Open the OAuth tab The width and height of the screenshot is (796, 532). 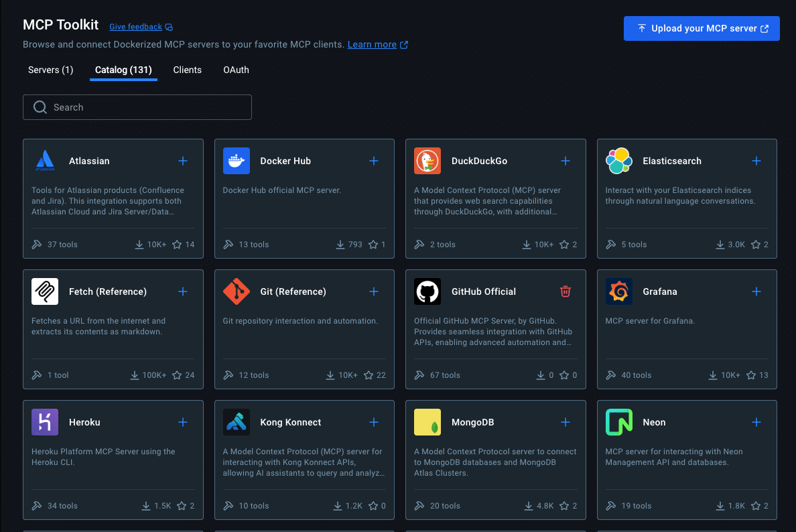click(236, 70)
